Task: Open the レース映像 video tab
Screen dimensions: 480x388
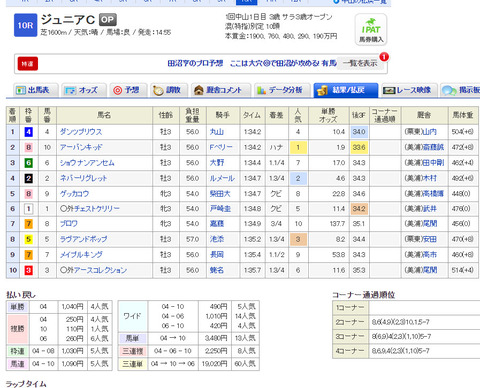Action: point(409,90)
